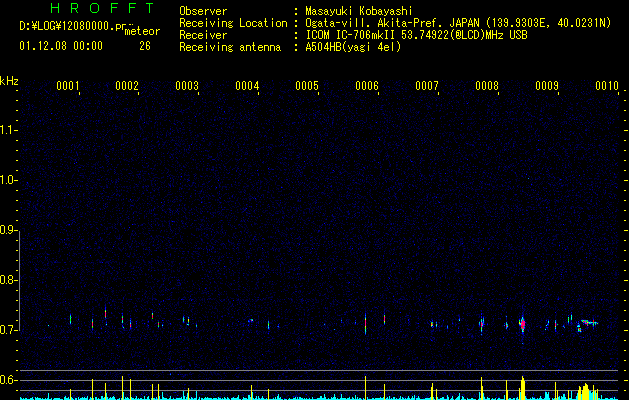Viewport: 629px width, 400px height.
Task: Click time marker 0001
Action: tap(67, 86)
